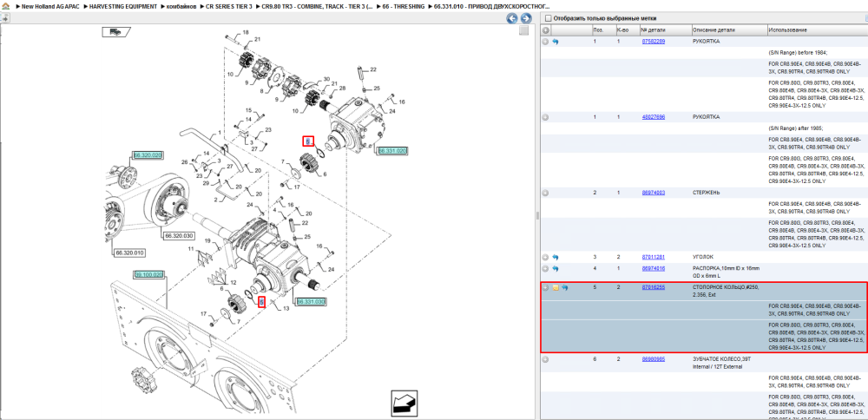Click callout number 30 on diagram
868x420 pixels.
326,79
